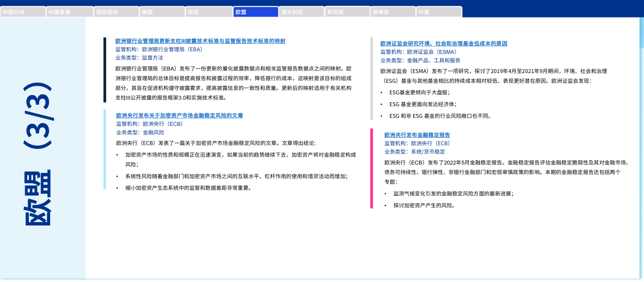Viewport: 644px width, 282px height.
Task: Click the active 欧盟 tab
Action: point(255,12)
